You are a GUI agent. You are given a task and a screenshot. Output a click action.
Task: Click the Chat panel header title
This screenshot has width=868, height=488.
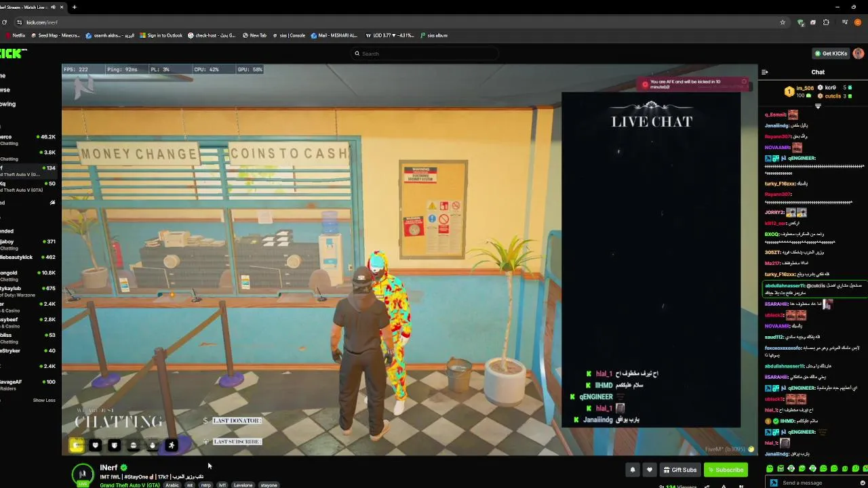click(x=818, y=72)
